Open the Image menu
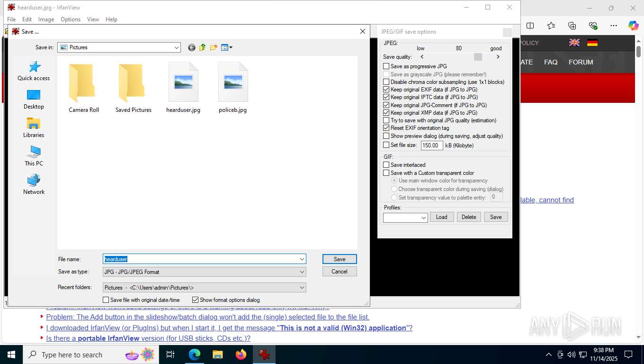The width and height of the screenshot is (644, 364). click(x=46, y=19)
